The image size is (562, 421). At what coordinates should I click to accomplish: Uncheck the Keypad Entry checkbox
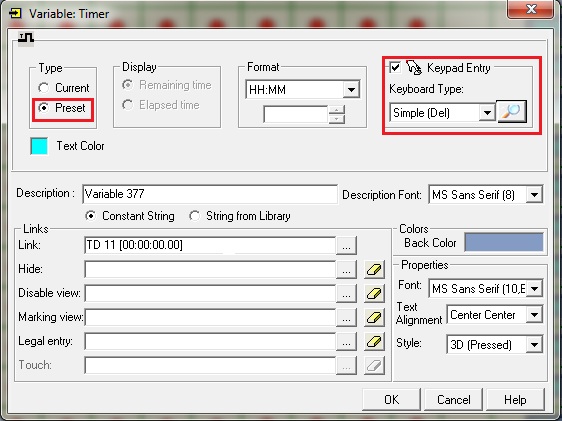click(x=395, y=67)
